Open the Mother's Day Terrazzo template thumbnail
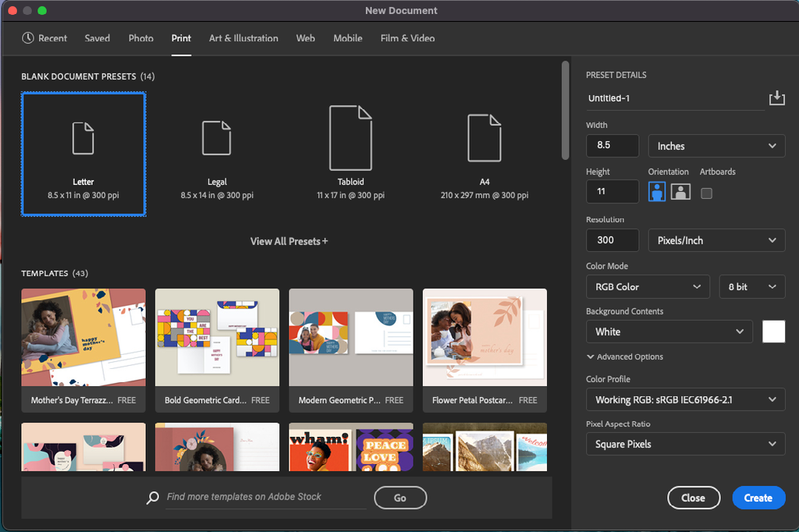 [x=83, y=337]
